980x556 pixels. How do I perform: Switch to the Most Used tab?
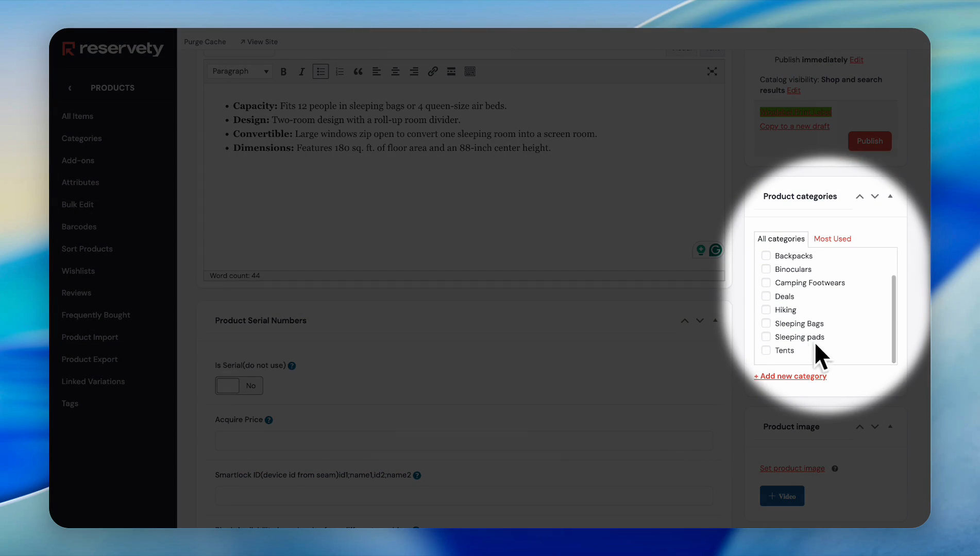point(832,239)
